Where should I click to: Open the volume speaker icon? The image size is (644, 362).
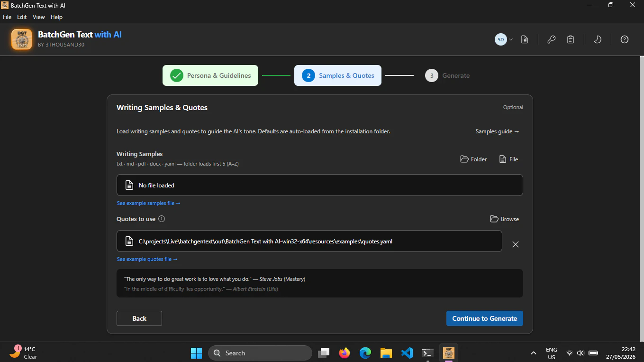tap(581, 353)
